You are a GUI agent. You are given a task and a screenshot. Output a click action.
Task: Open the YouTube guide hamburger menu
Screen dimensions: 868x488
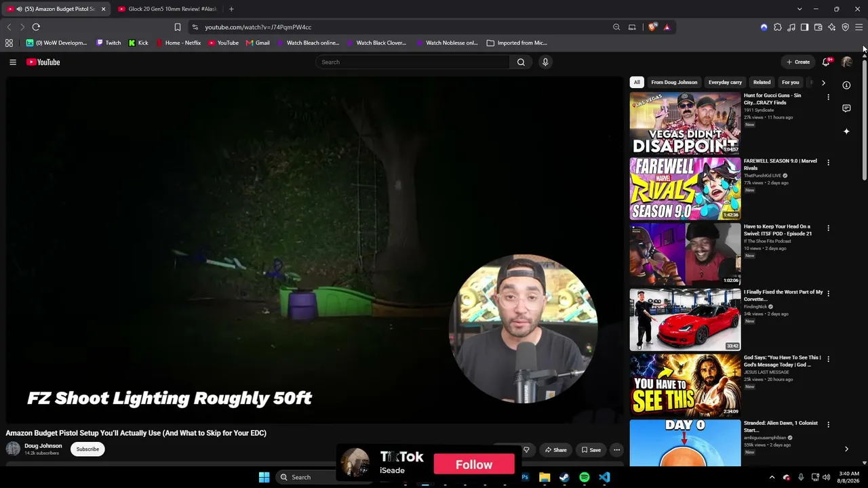click(13, 62)
